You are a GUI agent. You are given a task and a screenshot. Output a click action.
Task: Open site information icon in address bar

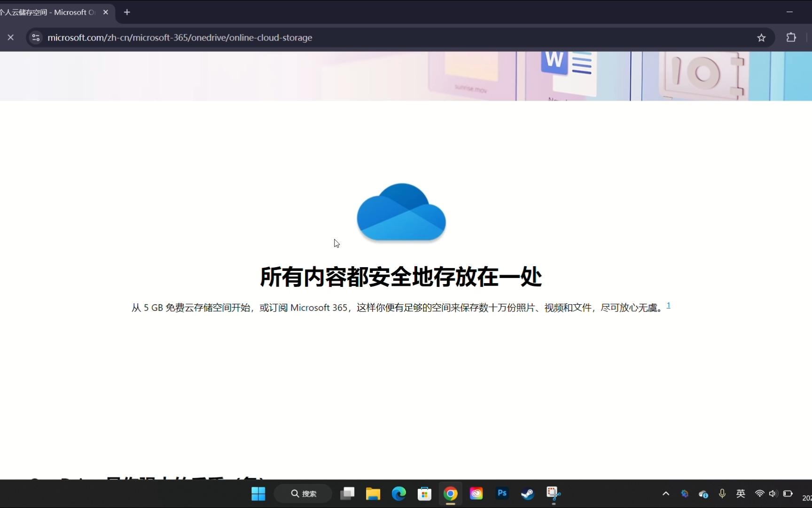[36, 38]
